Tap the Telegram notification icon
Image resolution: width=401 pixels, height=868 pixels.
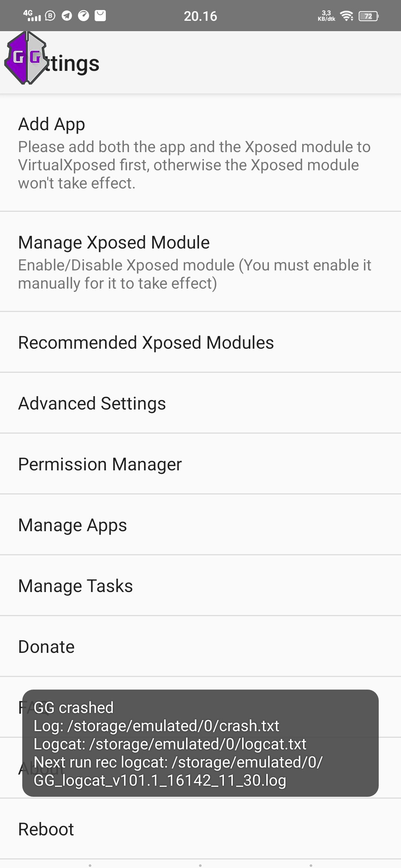67,16
